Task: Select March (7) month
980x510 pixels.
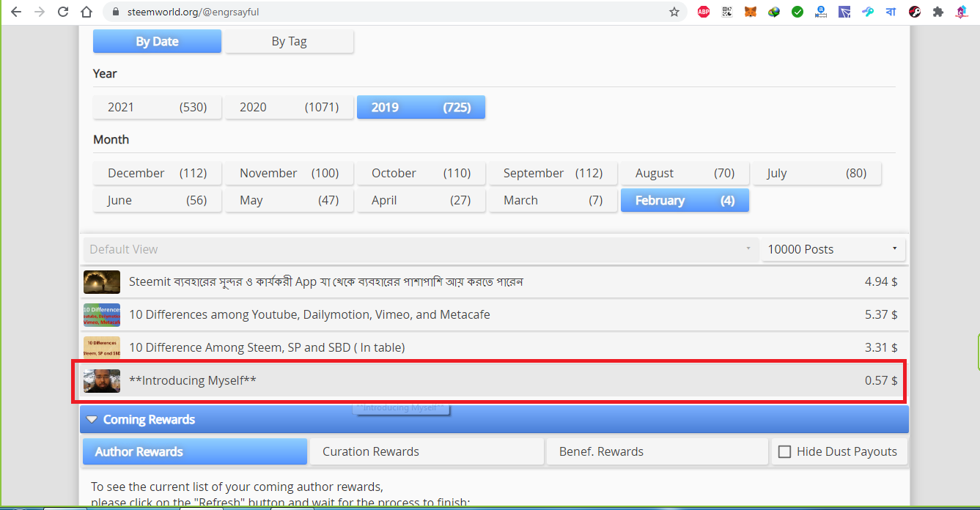Action: click(x=553, y=200)
